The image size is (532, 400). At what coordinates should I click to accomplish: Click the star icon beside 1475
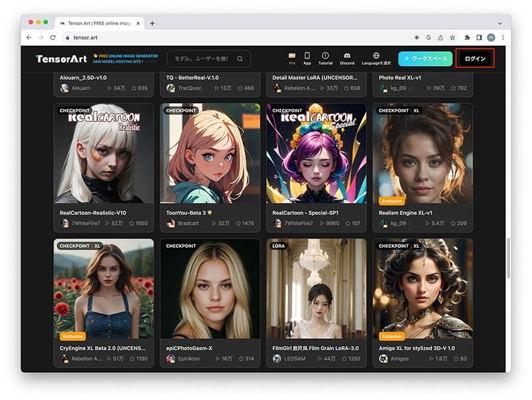tap(238, 223)
